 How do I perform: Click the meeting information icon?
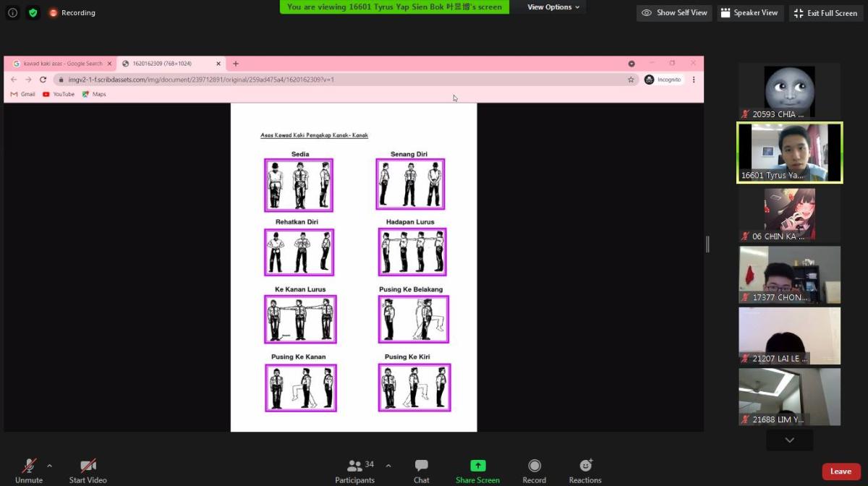[x=12, y=12]
